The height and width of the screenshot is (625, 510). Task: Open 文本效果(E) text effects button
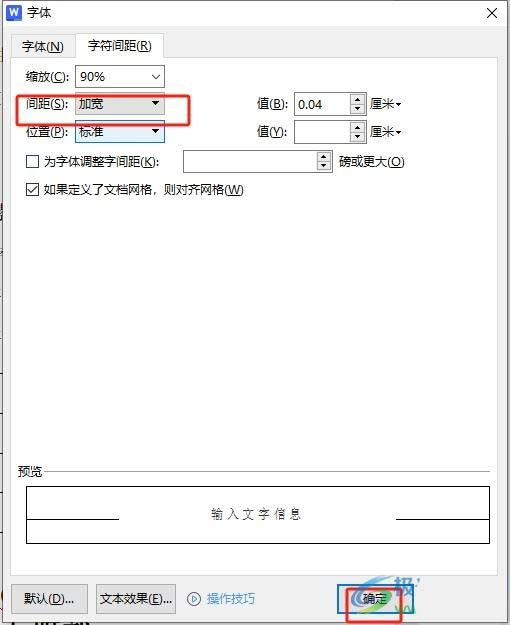point(136,599)
